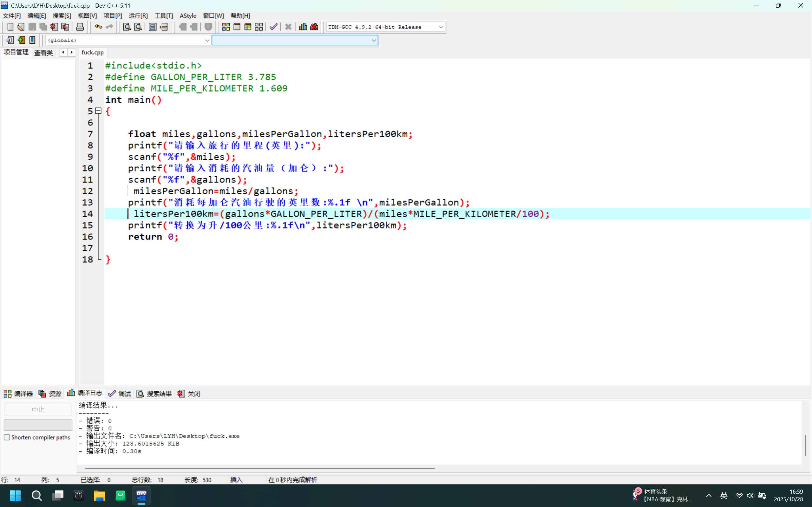The width and height of the screenshot is (812, 507).
Task: Switch to the 编译器 bottom tab
Action: pyautogui.click(x=18, y=394)
